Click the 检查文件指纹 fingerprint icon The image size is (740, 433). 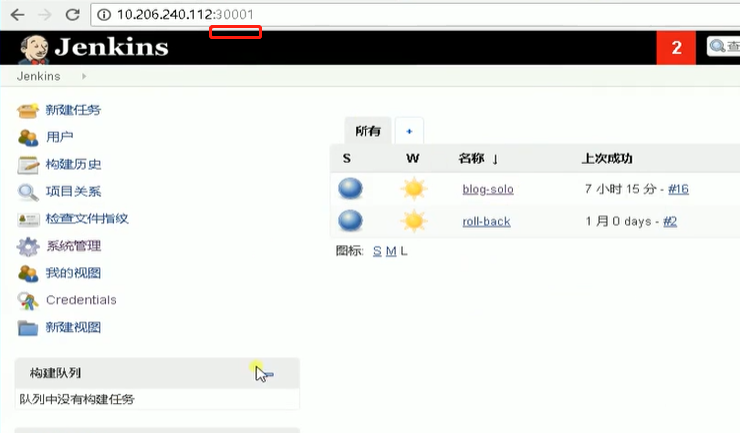point(28,220)
